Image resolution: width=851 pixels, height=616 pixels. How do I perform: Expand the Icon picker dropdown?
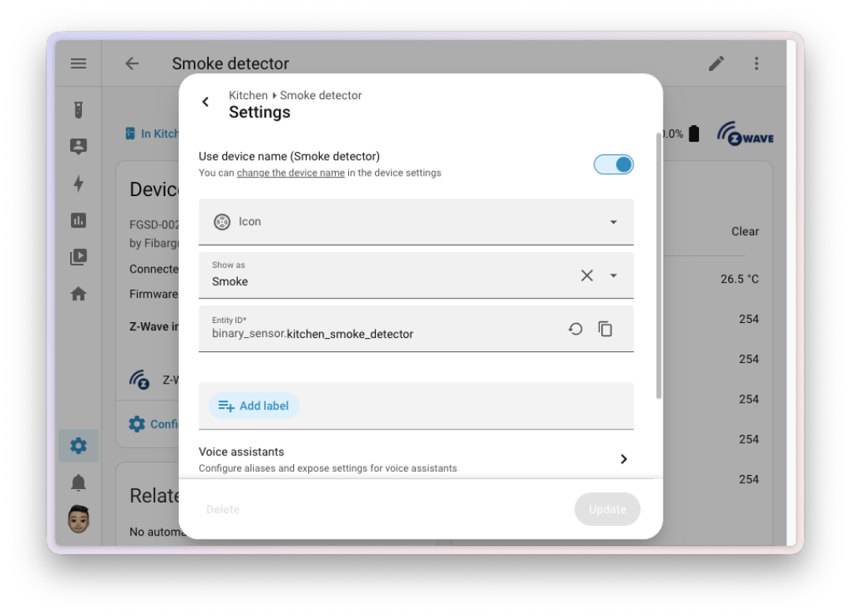coord(613,222)
